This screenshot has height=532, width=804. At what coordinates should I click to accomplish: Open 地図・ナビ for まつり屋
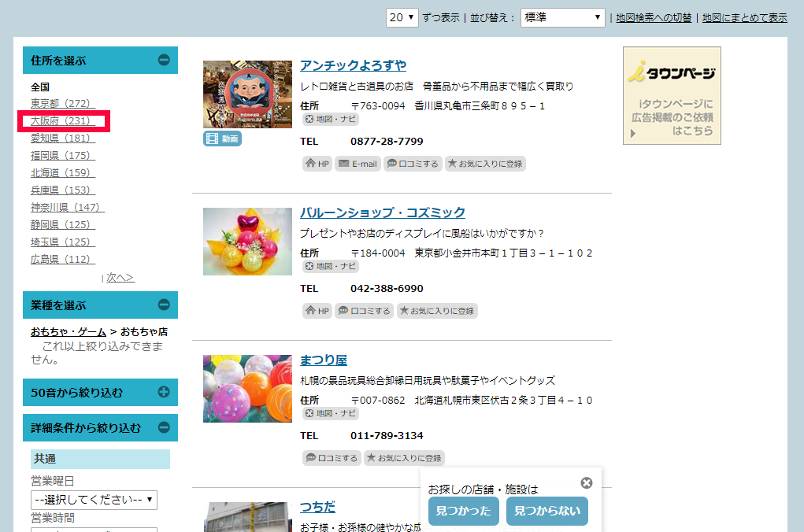pos(331,413)
